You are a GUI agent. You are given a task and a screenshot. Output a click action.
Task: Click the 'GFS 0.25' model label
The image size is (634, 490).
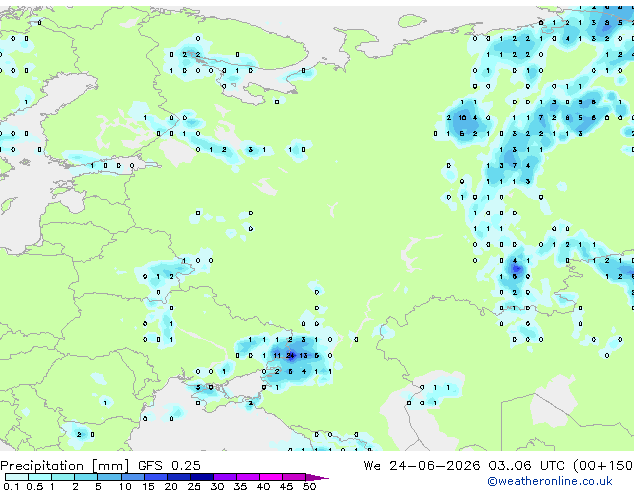point(169,466)
